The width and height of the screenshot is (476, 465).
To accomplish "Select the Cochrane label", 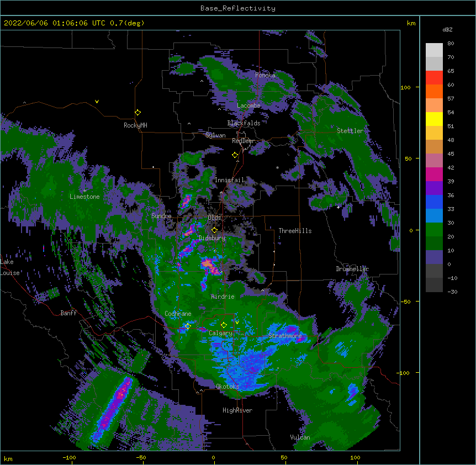I will click(x=178, y=314).
